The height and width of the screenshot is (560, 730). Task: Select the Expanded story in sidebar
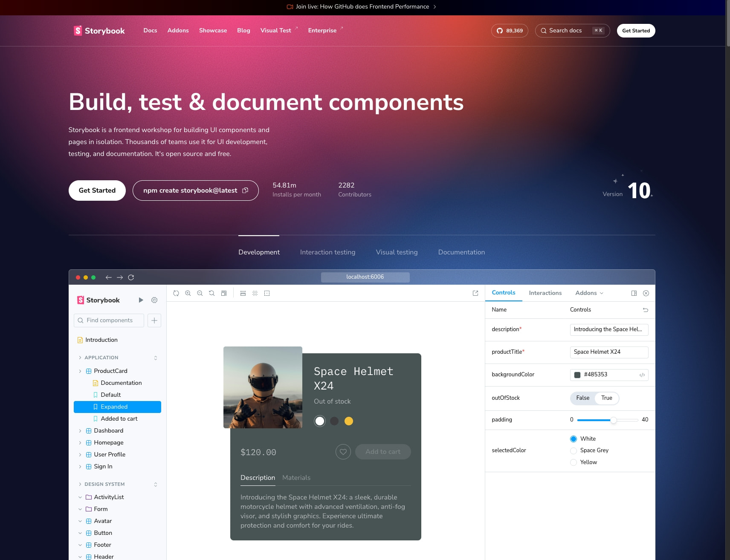point(117,407)
